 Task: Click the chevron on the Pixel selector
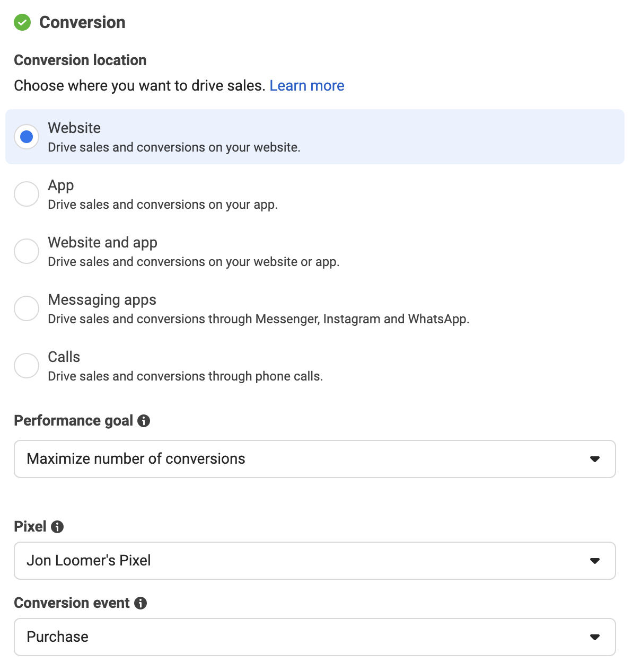click(x=596, y=561)
